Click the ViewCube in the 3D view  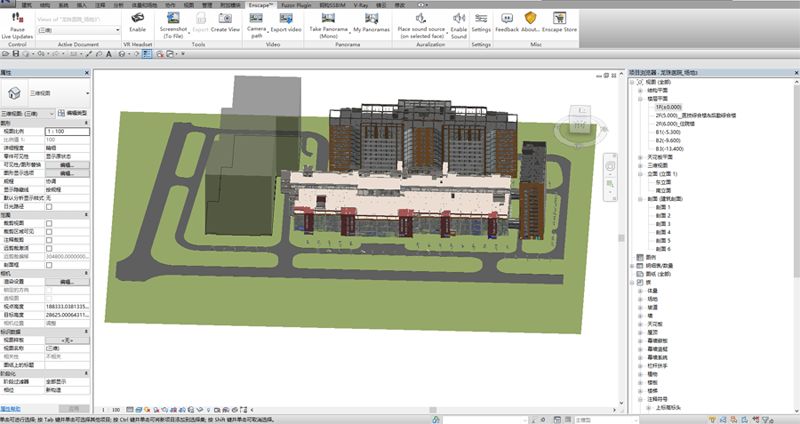[x=581, y=120]
